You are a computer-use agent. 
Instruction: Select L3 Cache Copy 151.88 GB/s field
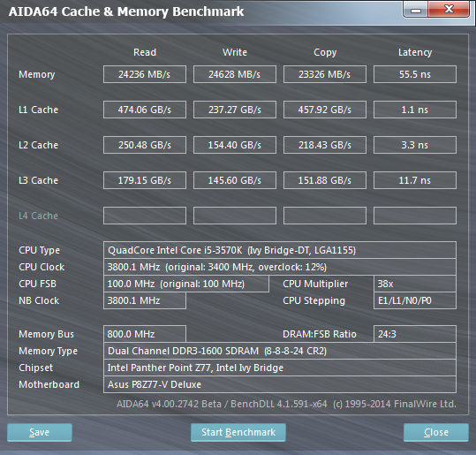[x=325, y=180]
